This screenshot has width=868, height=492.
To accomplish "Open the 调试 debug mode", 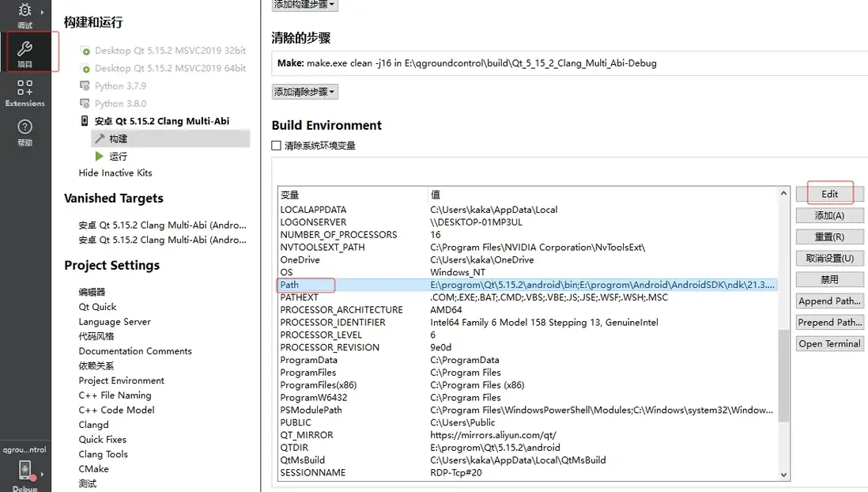I will [x=25, y=14].
